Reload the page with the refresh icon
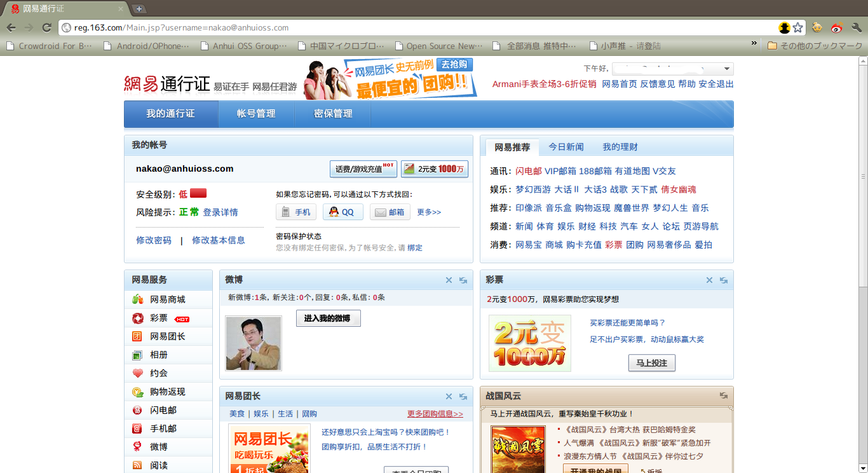 (x=46, y=27)
